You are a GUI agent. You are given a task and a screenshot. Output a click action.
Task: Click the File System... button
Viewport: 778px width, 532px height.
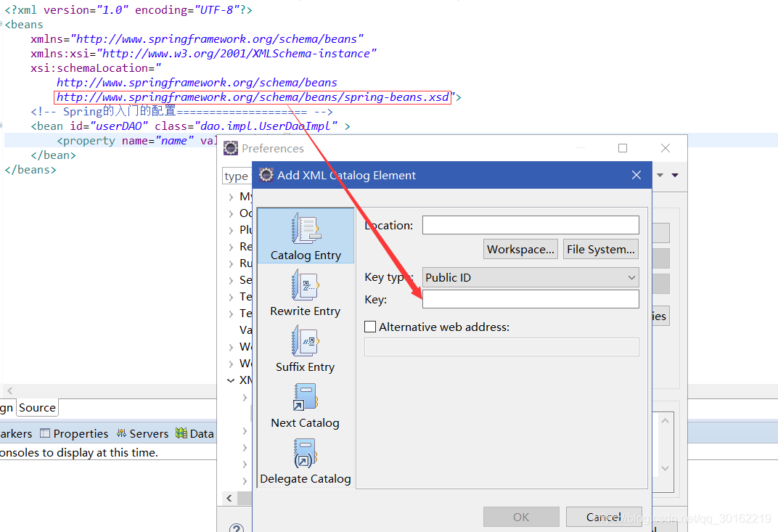[601, 249]
